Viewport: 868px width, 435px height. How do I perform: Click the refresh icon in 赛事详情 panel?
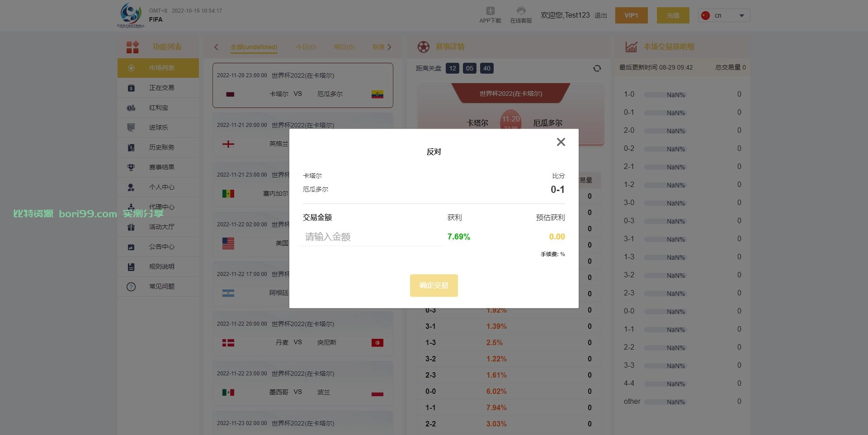pos(597,68)
